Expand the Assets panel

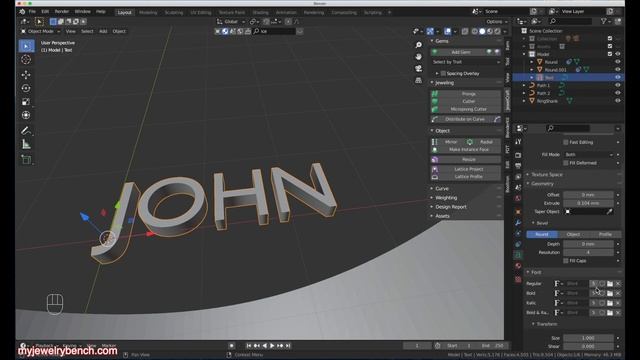point(442,216)
